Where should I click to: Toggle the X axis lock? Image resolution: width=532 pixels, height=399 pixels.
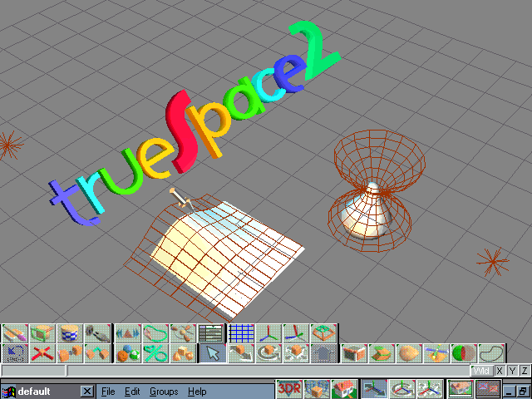pyautogui.click(x=500, y=370)
